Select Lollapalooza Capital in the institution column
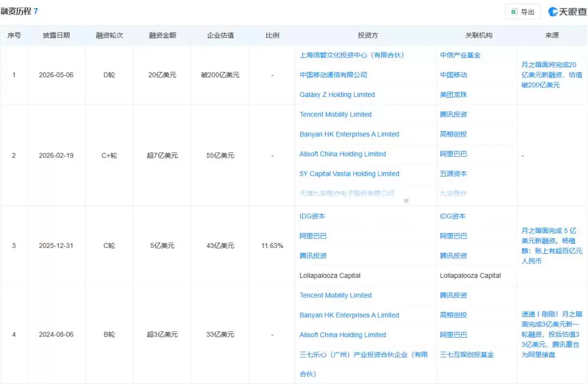This screenshot has height=384, width=588. [470, 276]
